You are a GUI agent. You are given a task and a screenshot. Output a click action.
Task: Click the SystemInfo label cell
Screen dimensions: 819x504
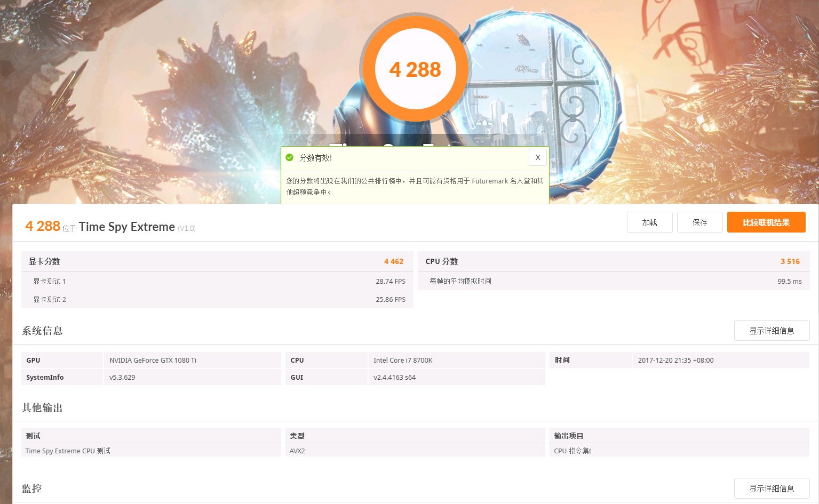point(62,377)
